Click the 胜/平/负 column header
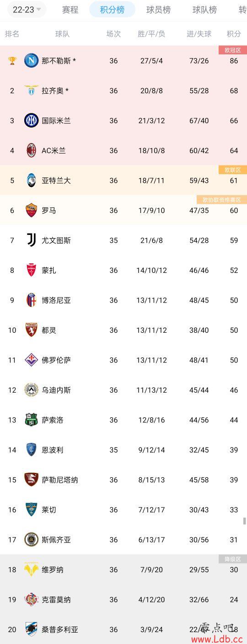This screenshot has width=247, height=644. (151, 33)
